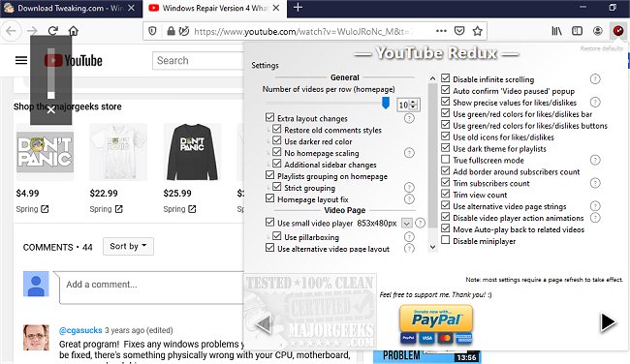The height and width of the screenshot is (364, 630).
Task: Go to Firefox home page
Action: coord(73,31)
